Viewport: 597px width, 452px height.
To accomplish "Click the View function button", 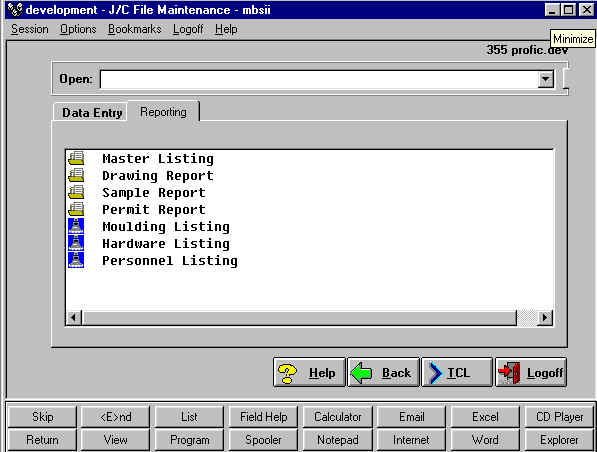I will click(116, 440).
